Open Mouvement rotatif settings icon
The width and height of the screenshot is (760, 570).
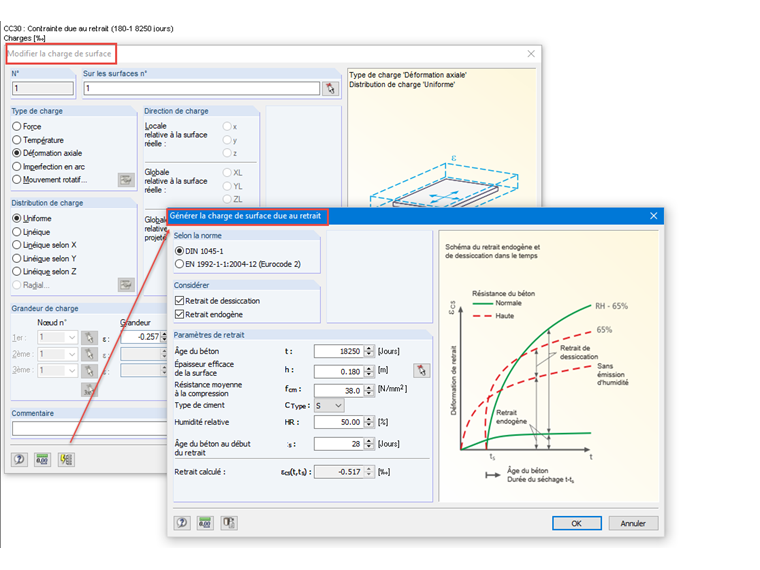(x=126, y=180)
